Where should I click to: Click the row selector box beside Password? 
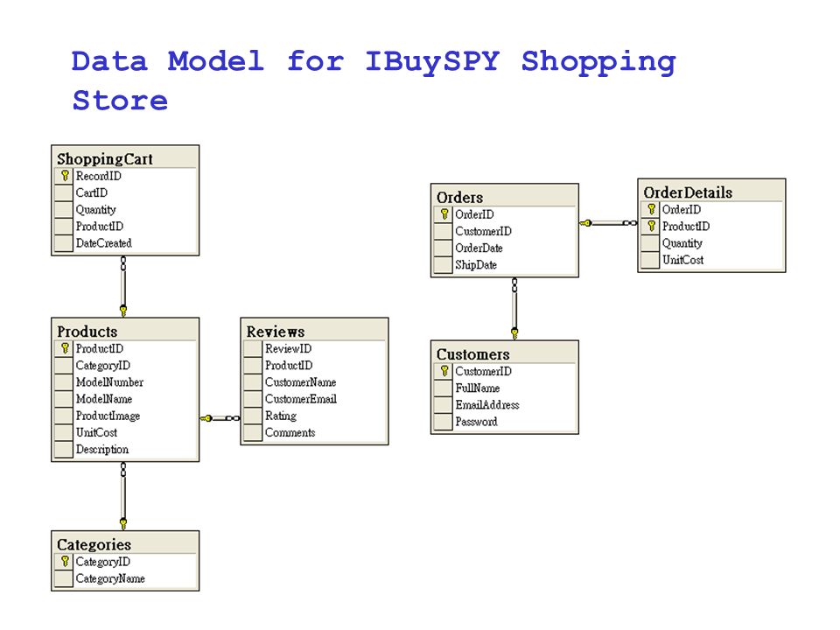[443, 422]
